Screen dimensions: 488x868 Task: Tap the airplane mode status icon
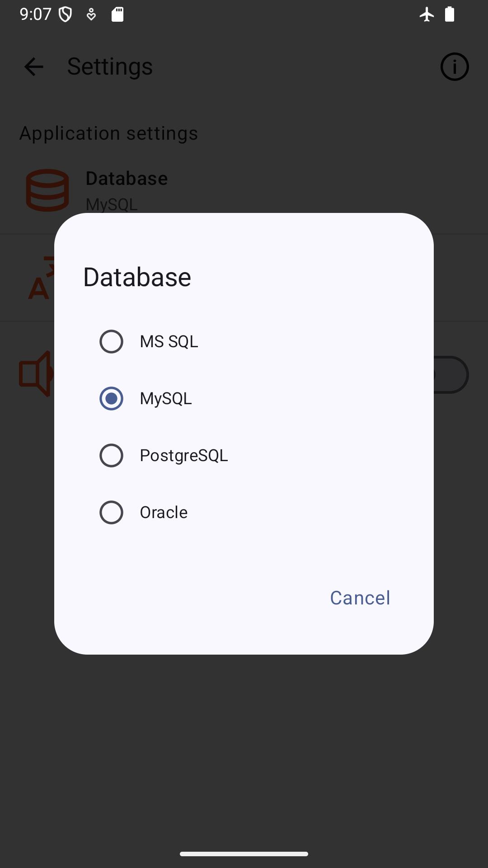(427, 14)
